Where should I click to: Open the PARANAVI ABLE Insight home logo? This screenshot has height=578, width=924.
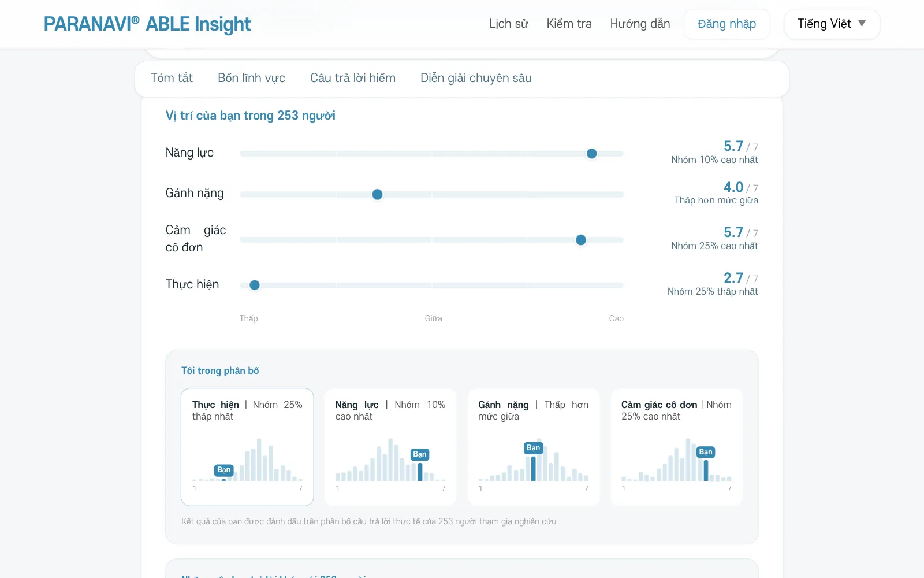(147, 24)
